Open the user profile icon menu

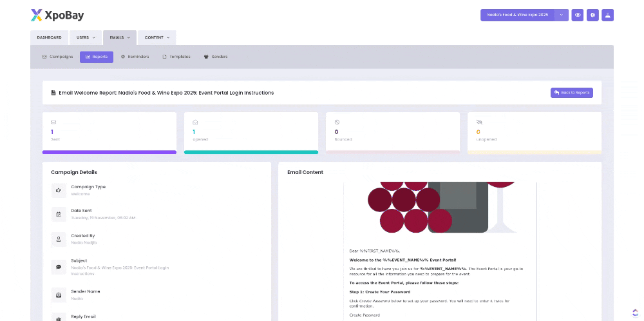(608, 15)
